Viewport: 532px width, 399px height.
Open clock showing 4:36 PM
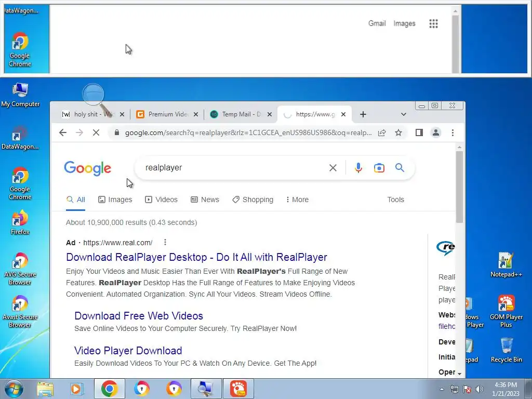pyautogui.click(x=506, y=389)
